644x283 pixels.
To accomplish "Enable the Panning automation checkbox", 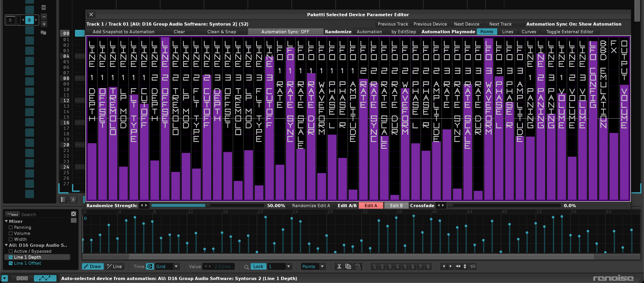I will (11, 227).
